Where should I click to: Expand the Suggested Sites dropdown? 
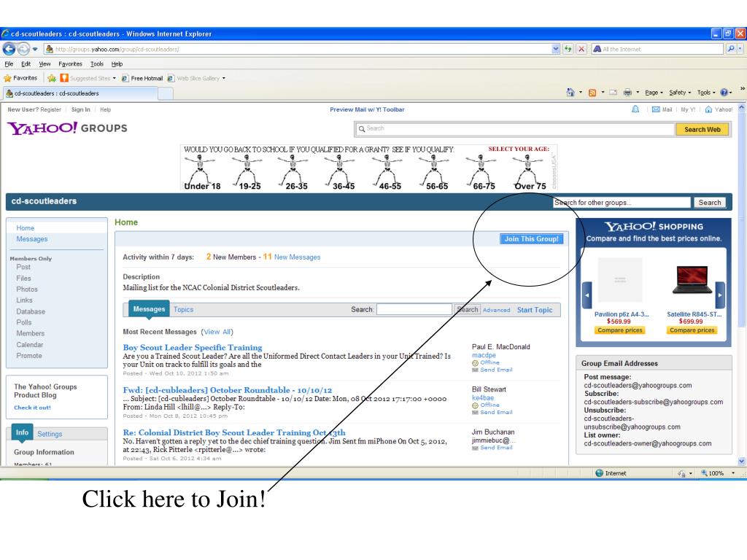115,78
